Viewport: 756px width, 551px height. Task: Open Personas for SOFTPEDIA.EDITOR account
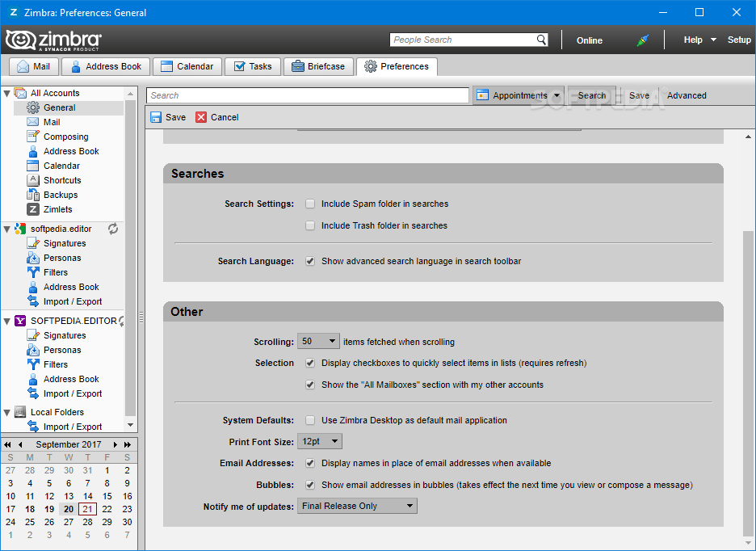[x=32, y=349]
